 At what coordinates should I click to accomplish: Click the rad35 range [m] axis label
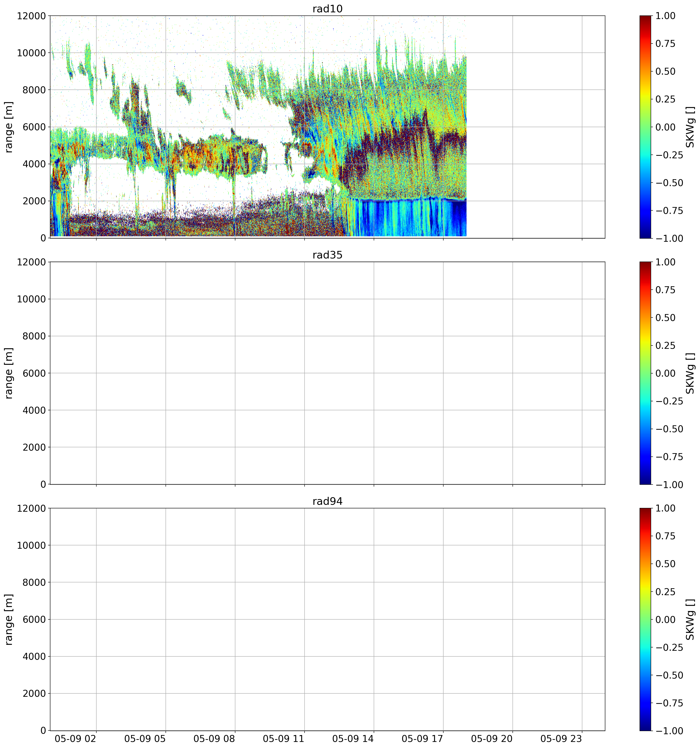[x=9, y=373]
